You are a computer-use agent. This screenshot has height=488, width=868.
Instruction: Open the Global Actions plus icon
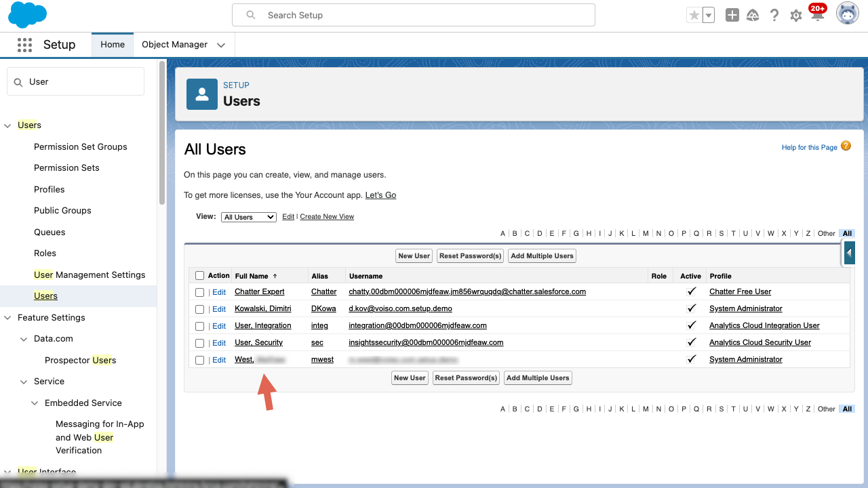click(732, 15)
